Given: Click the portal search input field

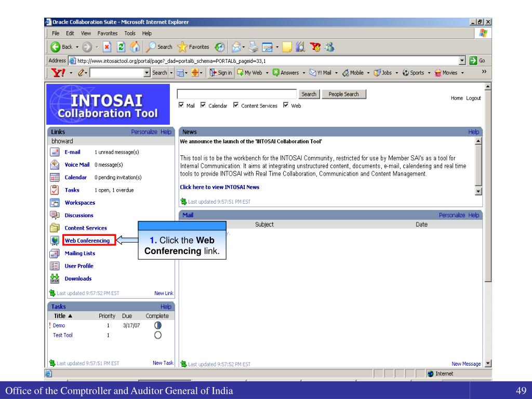Looking at the screenshot, I should (x=237, y=94).
